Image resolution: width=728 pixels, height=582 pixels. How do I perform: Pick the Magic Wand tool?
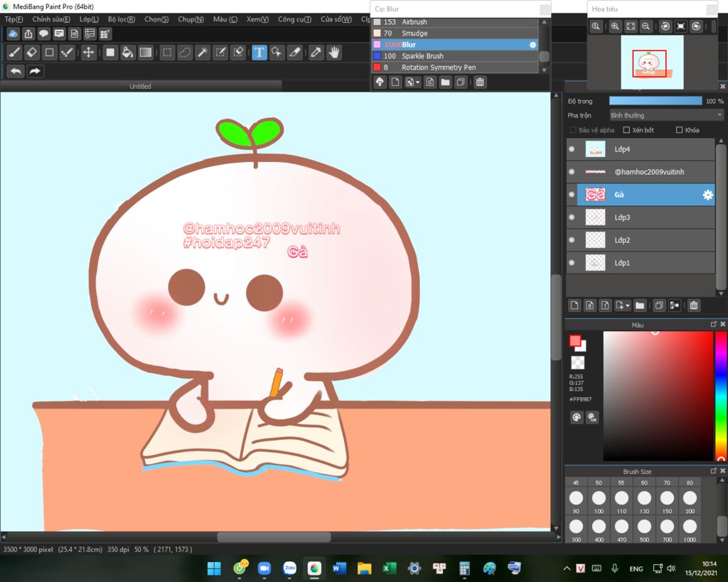[203, 53]
